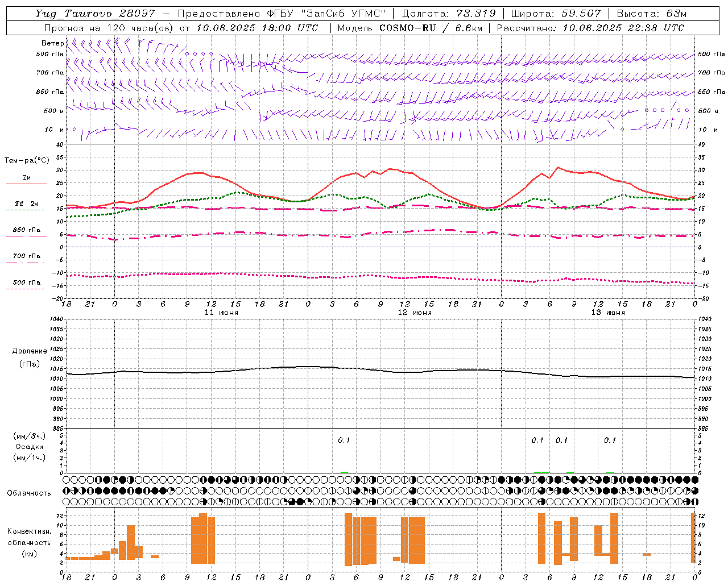Viewport: 728px width, 582px height.
Task: Click the Давление panel label
Action: [x=29, y=351]
